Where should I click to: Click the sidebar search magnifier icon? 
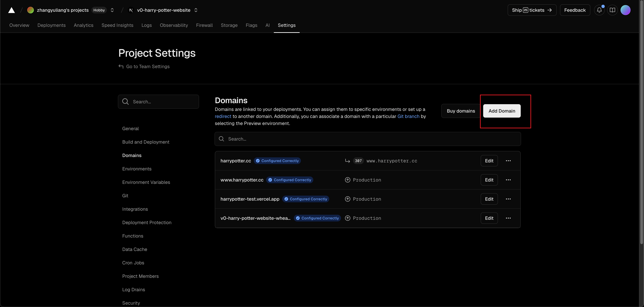[125, 101]
